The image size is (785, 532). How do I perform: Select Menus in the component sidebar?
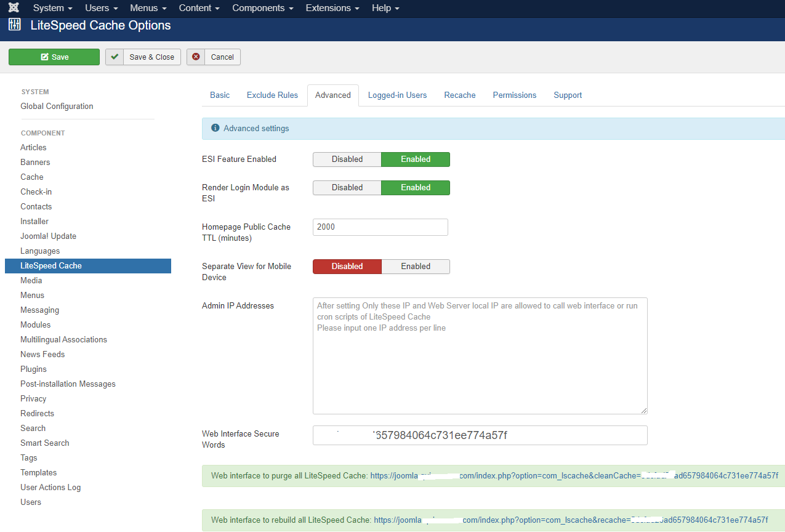[32, 295]
